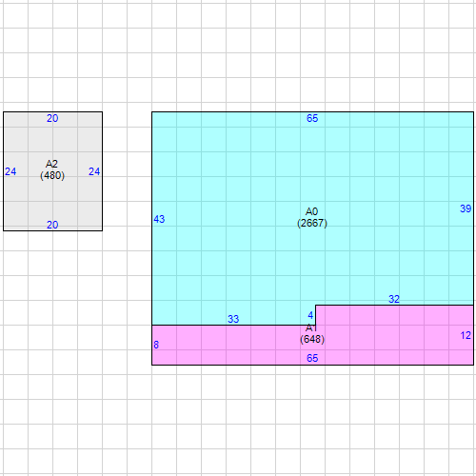476x476 pixels.
Task: Click the 39 dimension on A0's right edge
Action: (x=466, y=208)
